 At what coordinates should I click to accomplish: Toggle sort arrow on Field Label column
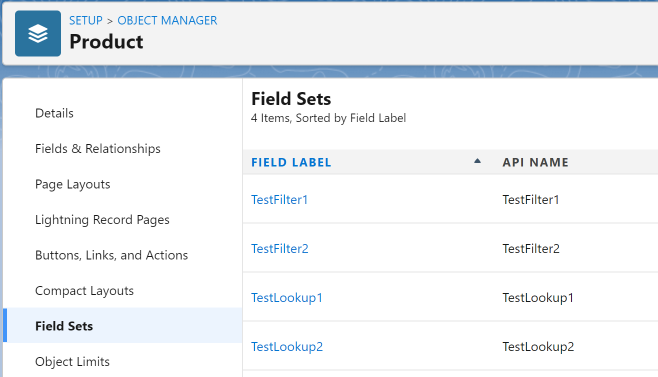[477, 161]
